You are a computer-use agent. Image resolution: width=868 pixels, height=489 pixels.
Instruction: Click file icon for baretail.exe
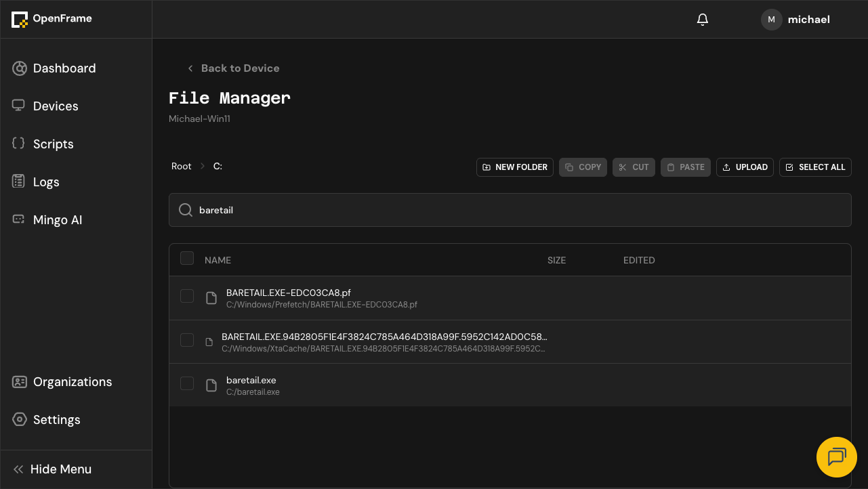click(x=211, y=385)
